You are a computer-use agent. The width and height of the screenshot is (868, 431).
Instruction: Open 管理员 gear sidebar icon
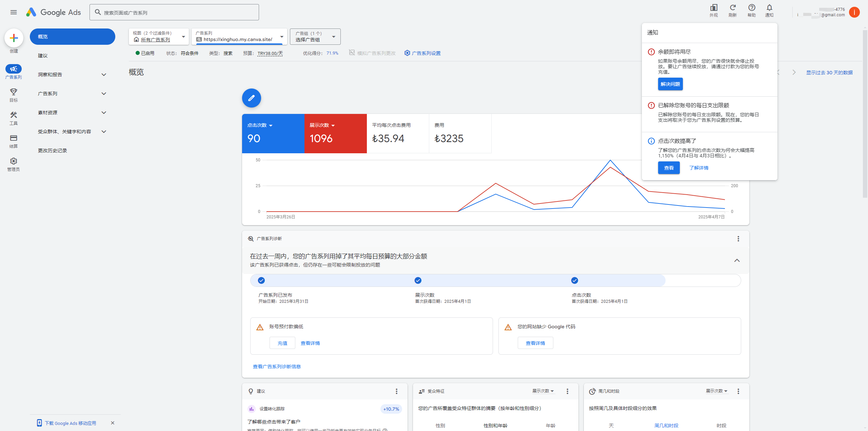(x=14, y=161)
